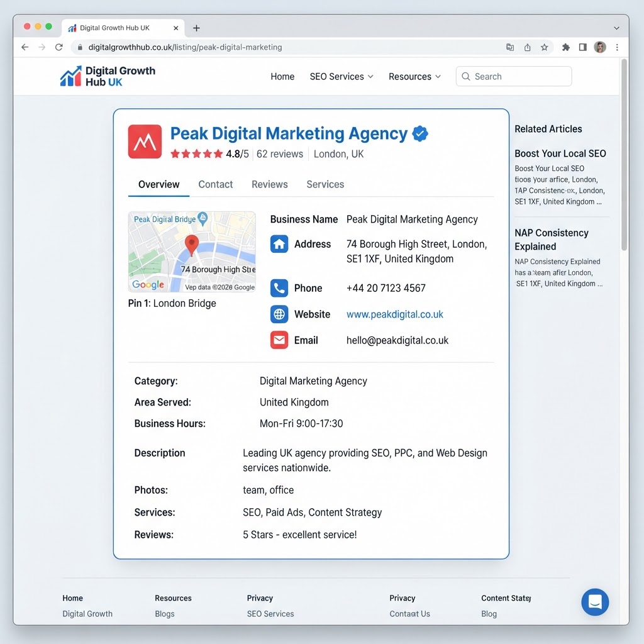Switch to the Reviews tab
644x644 pixels.
(270, 184)
